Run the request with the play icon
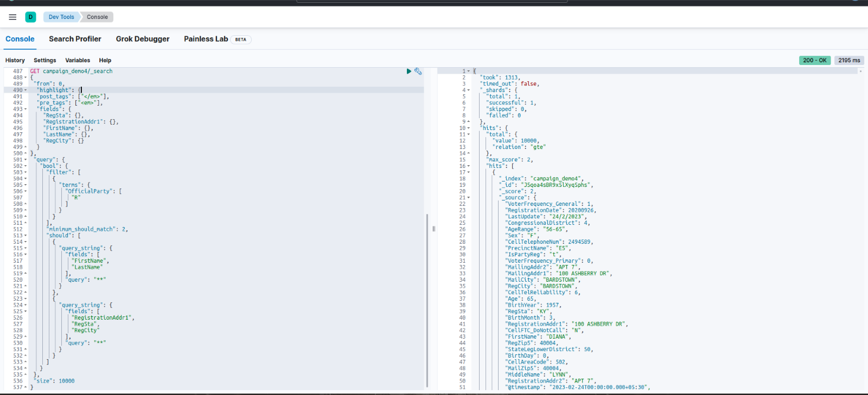 (409, 71)
